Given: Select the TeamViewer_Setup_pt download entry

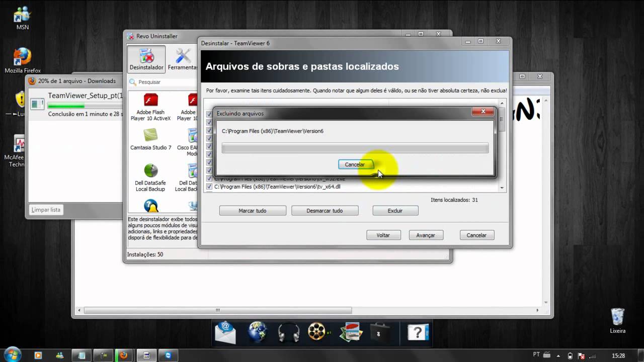Looking at the screenshot, I should point(75,105).
